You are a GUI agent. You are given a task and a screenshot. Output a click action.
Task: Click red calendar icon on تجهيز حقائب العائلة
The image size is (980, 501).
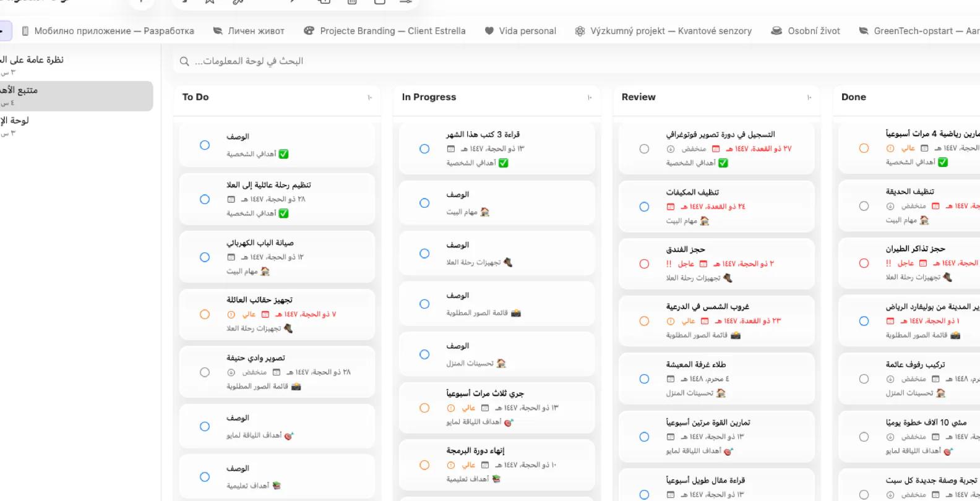[x=265, y=315]
